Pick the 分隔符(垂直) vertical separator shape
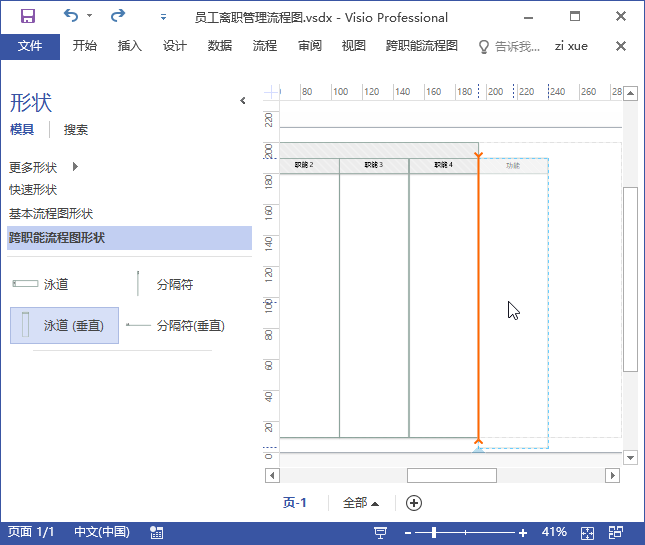The height and width of the screenshot is (545, 645). [x=176, y=326]
